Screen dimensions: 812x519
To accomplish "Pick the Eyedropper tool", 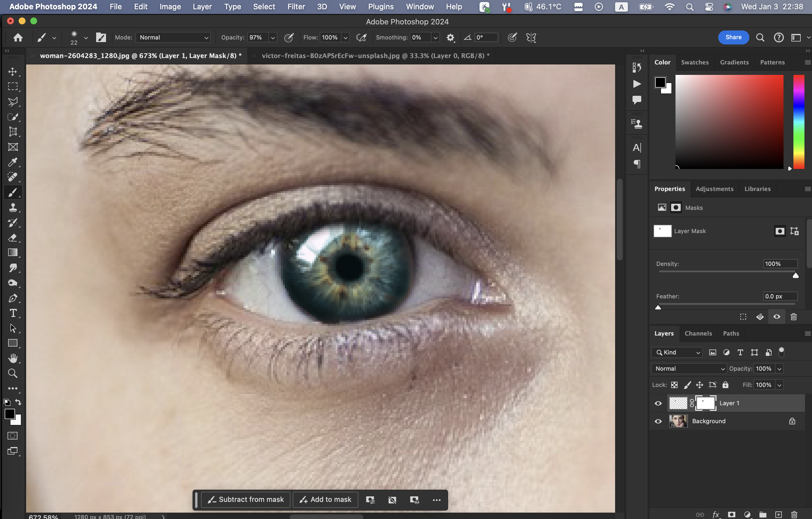I will tap(13, 162).
